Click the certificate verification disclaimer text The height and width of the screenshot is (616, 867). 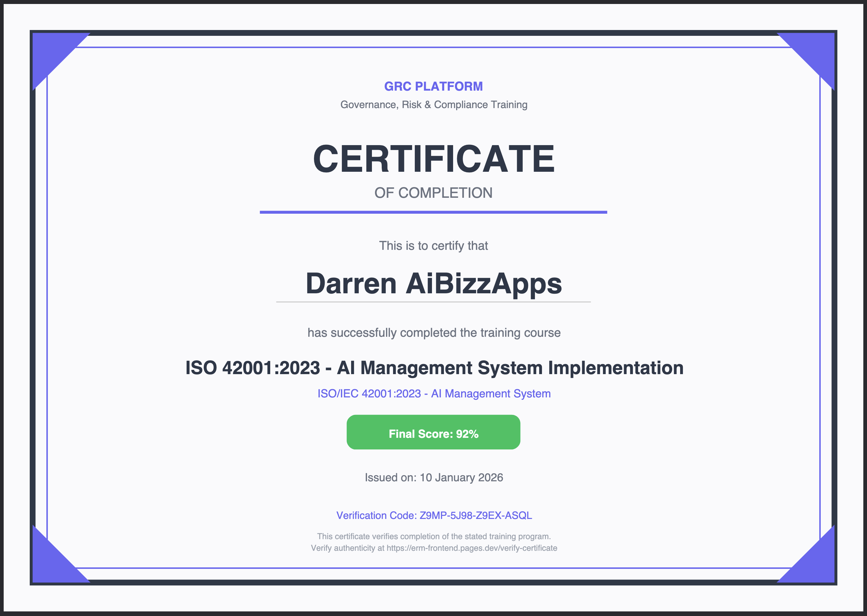[434, 537]
